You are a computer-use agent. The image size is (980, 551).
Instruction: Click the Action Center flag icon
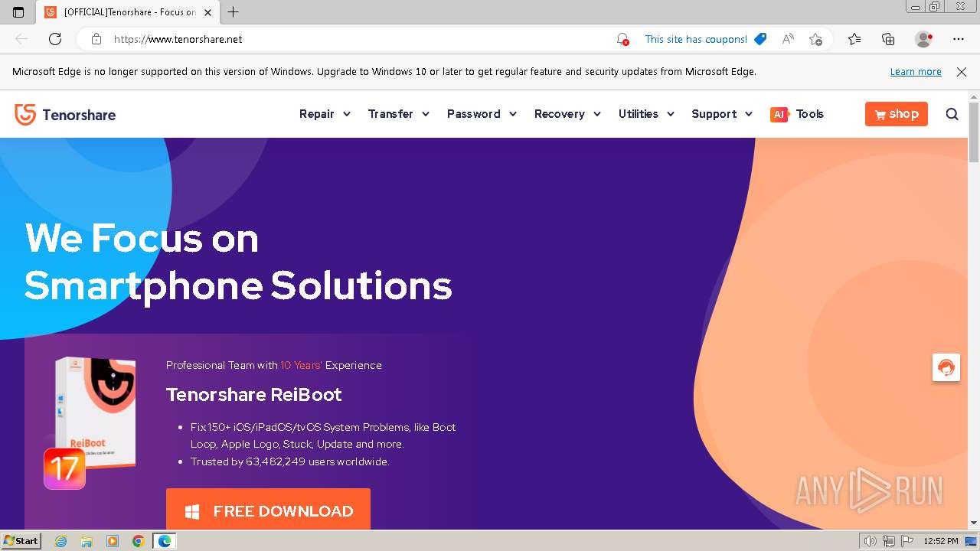906,541
